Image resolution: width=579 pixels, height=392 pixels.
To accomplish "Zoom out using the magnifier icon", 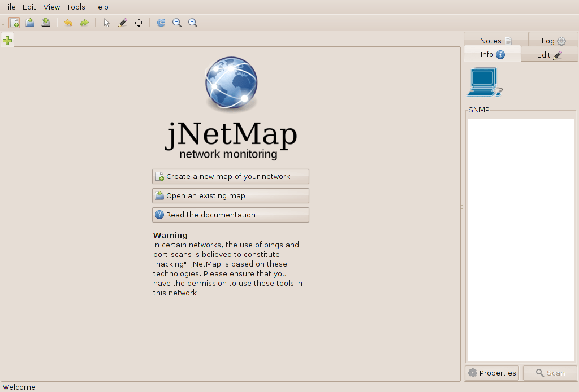I will coord(193,23).
